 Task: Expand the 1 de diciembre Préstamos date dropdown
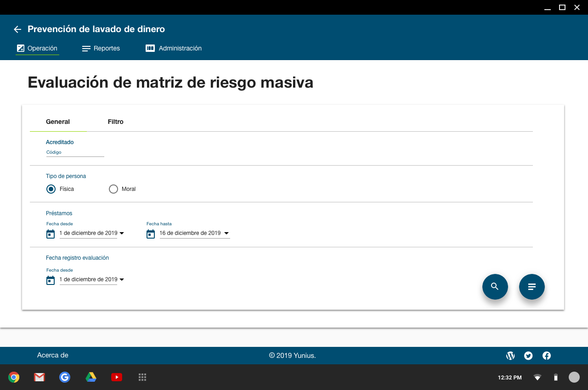(x=122, y=234)
